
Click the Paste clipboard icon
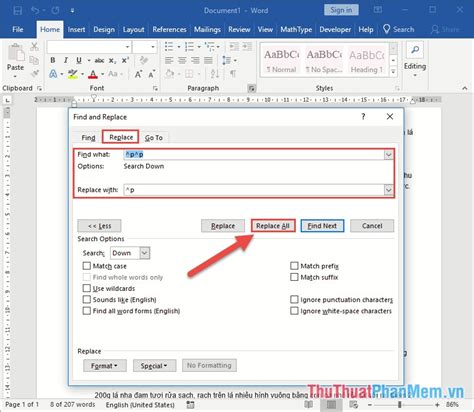tap(16, 53)
